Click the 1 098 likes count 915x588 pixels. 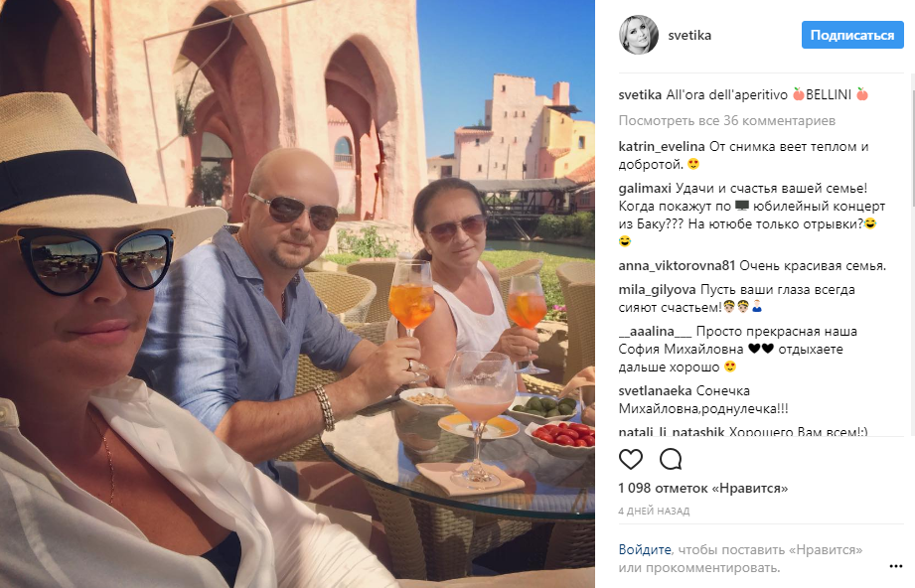703,488
